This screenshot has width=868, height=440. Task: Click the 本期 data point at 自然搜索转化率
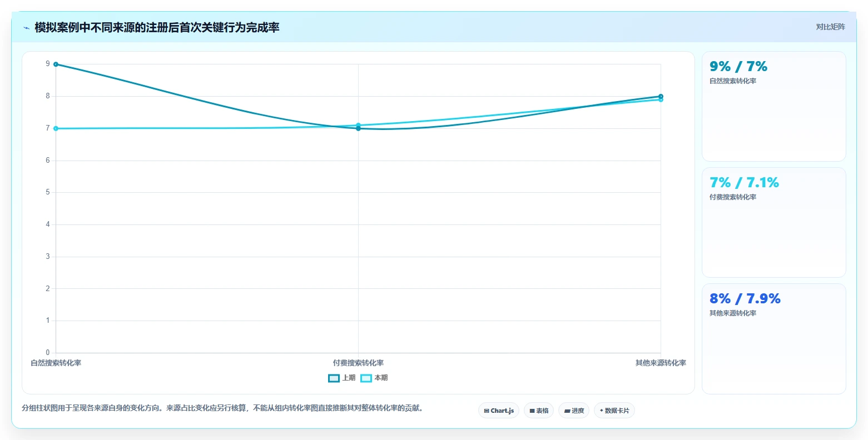(x=56, y=128)
